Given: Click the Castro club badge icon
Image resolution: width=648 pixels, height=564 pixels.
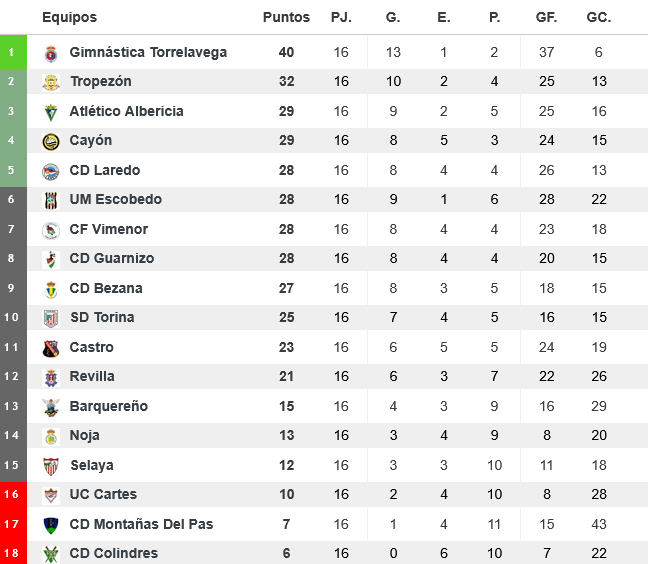Looking at the screenshot, I should pyautogui.click(x=51, y=348).
